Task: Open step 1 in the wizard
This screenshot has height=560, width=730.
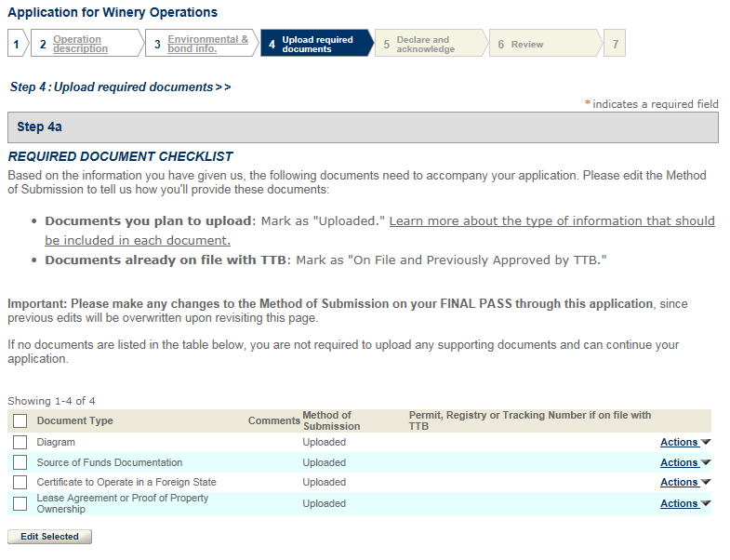Action: [16, 44]
